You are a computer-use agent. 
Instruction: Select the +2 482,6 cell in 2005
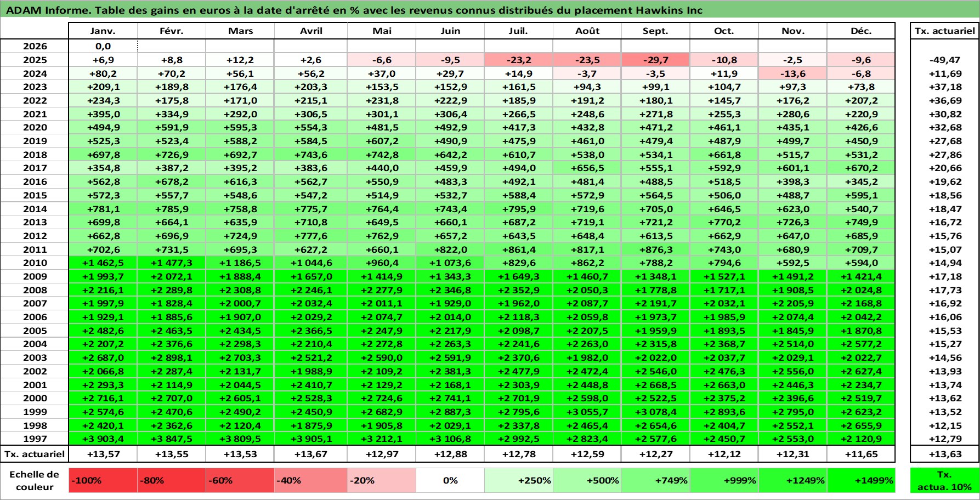(x=103, y=331)
